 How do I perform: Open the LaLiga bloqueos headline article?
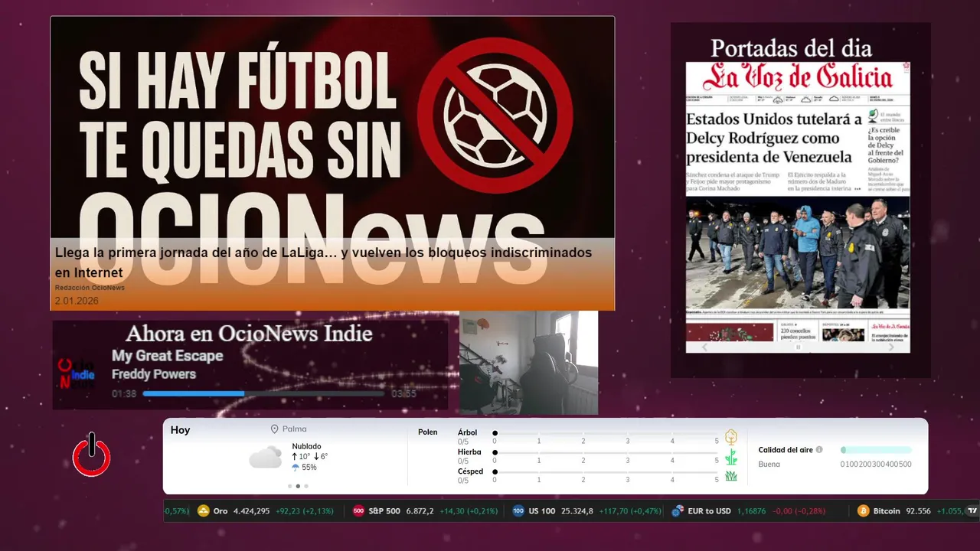coord(323,262)
